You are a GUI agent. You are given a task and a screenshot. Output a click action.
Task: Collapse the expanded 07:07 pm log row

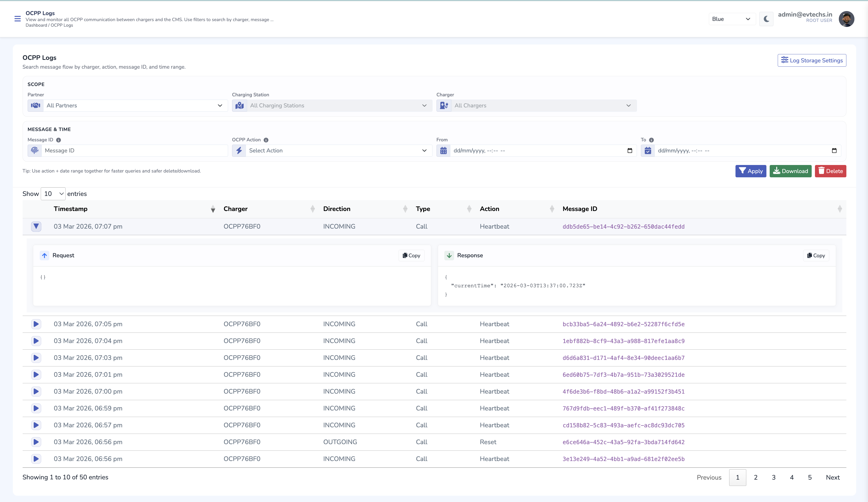36,226
